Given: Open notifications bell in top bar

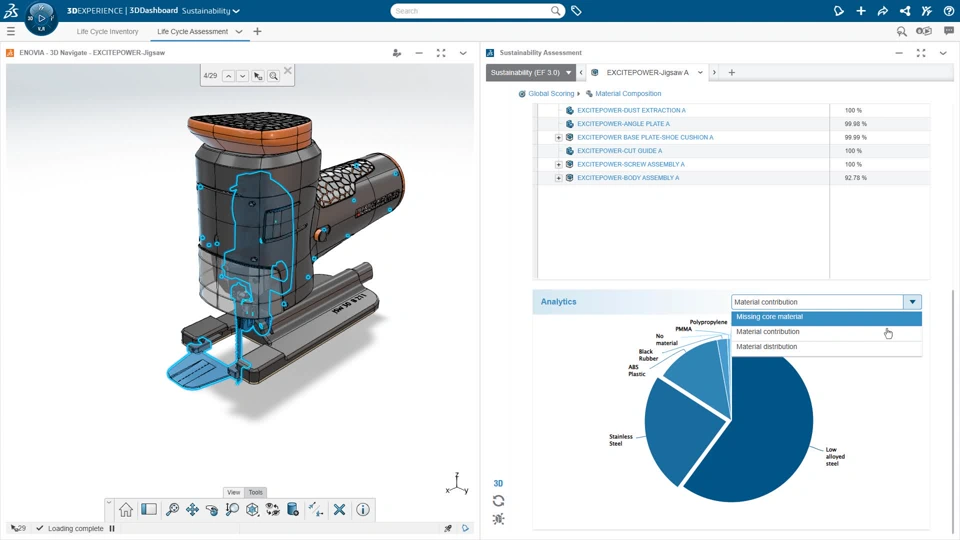Looking at the screenshot, I should 839,11.
